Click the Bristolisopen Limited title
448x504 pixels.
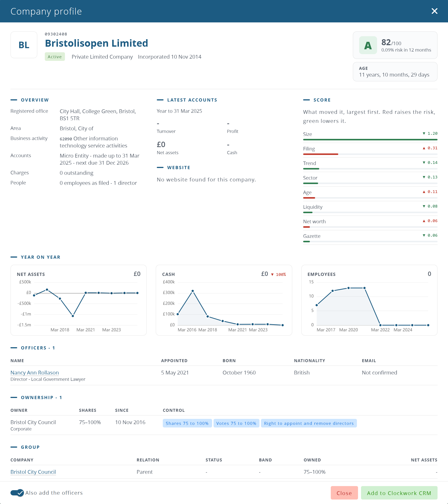pos(96,43)
